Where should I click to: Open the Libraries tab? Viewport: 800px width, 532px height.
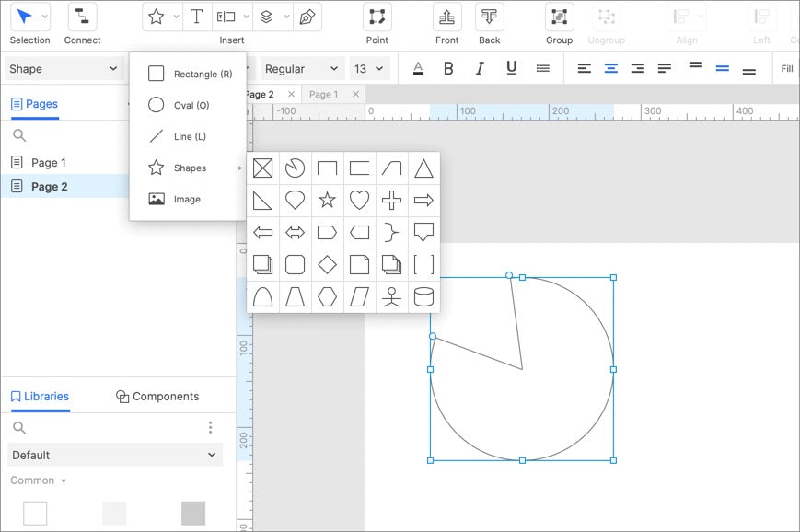point(40,397)
